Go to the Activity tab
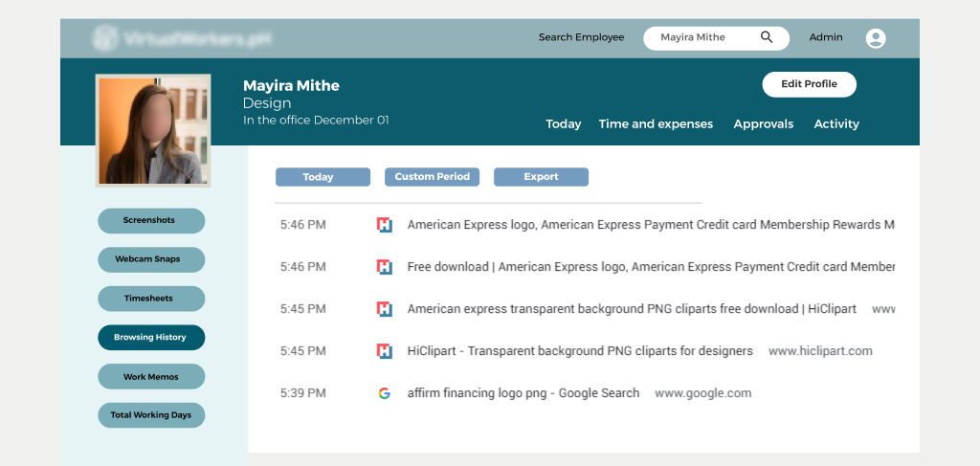This screenshot has height=466, width=980. [836, 124]
